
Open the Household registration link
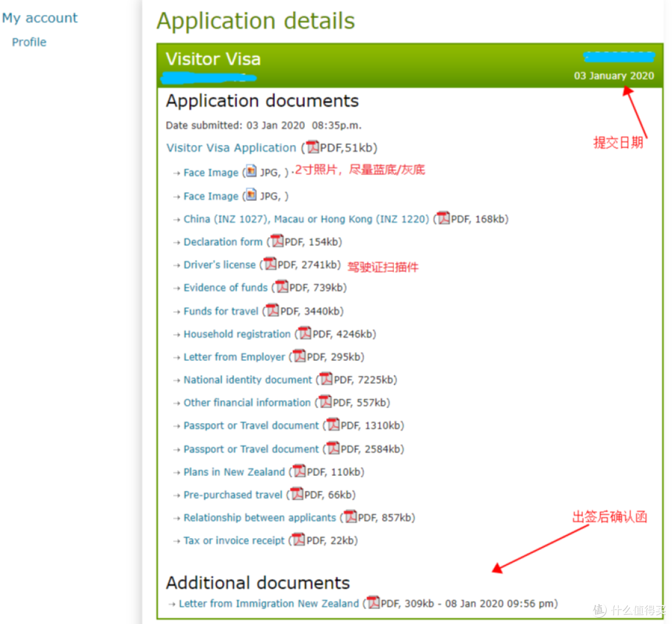237,334
